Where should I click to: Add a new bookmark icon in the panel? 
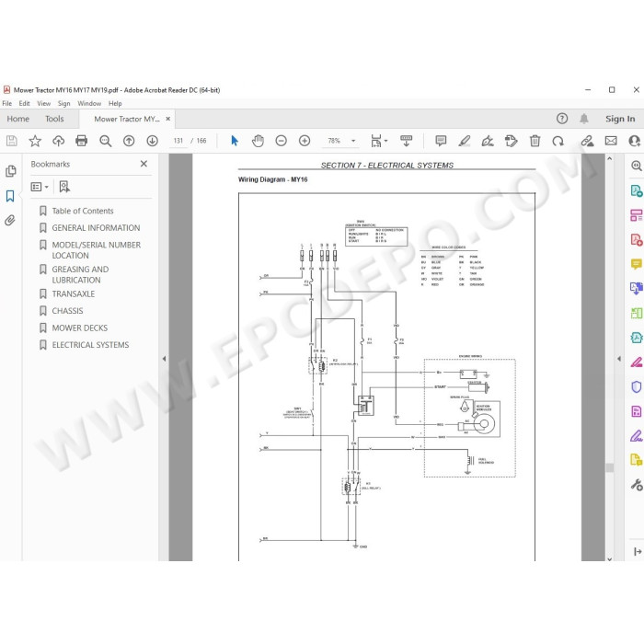[64, 187]
